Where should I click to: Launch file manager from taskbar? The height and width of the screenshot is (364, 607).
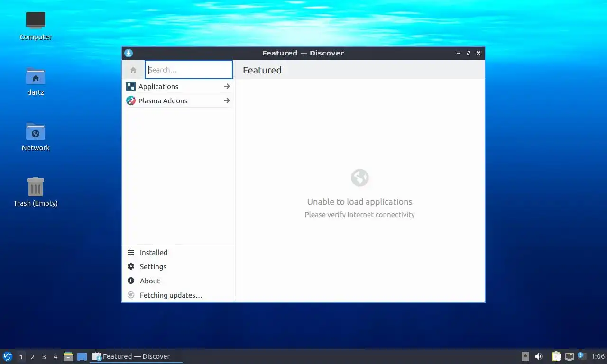point(68,356)
